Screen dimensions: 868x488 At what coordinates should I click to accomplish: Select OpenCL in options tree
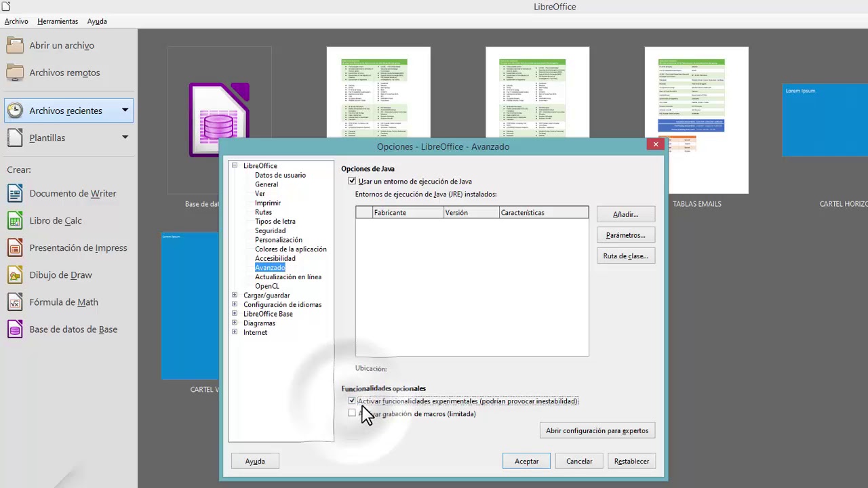click(x=267, y=286)
